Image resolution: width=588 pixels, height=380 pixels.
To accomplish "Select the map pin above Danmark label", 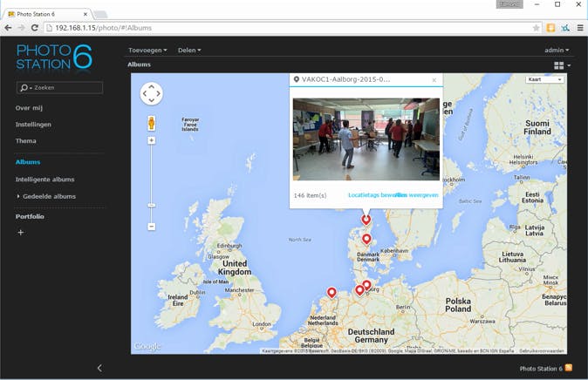I will click(x=366, y=239).
